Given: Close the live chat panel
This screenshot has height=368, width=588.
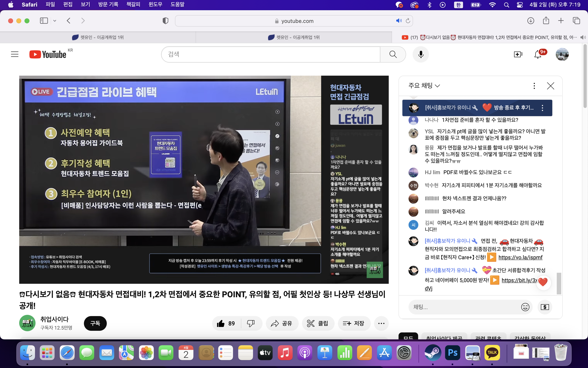Looking at the screenshot, I should 551,86.
